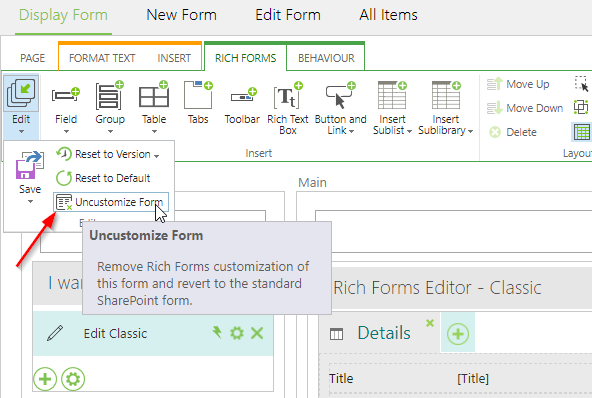Add a new tab next to Details
Screen dimensions: 592x398
[458, 334]
